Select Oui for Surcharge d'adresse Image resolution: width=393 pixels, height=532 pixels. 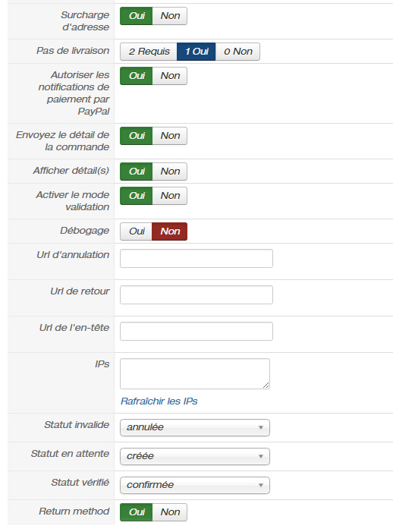[x=137, y=16]
